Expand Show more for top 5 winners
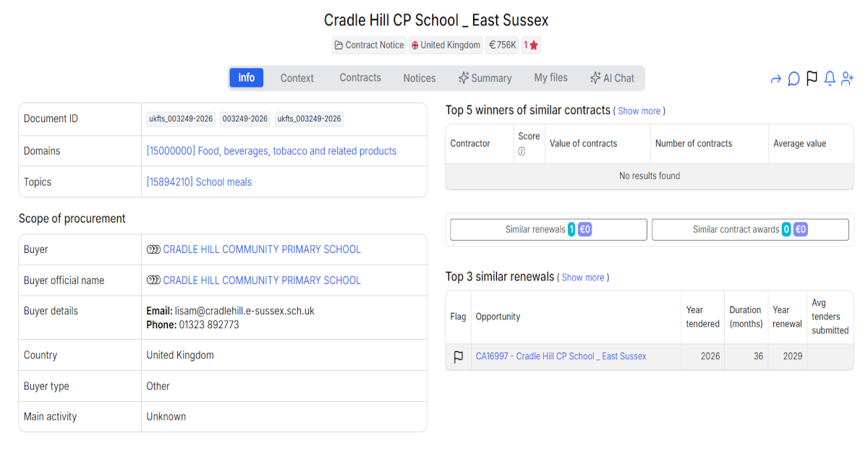This screenshot has height=454, width=868. (639, 111)
